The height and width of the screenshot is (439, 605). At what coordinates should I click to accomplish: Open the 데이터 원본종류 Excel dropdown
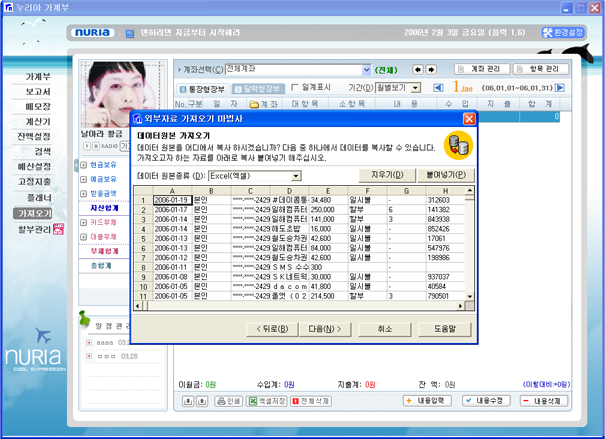click(x=296, y=175)
